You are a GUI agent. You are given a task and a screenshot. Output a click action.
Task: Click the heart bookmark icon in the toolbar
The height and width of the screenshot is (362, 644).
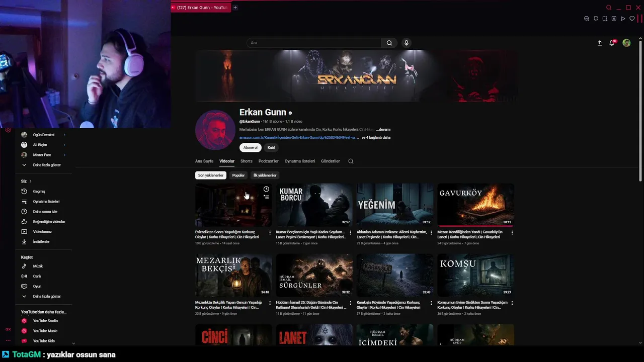pyautogui.click(x=632, y=19)
